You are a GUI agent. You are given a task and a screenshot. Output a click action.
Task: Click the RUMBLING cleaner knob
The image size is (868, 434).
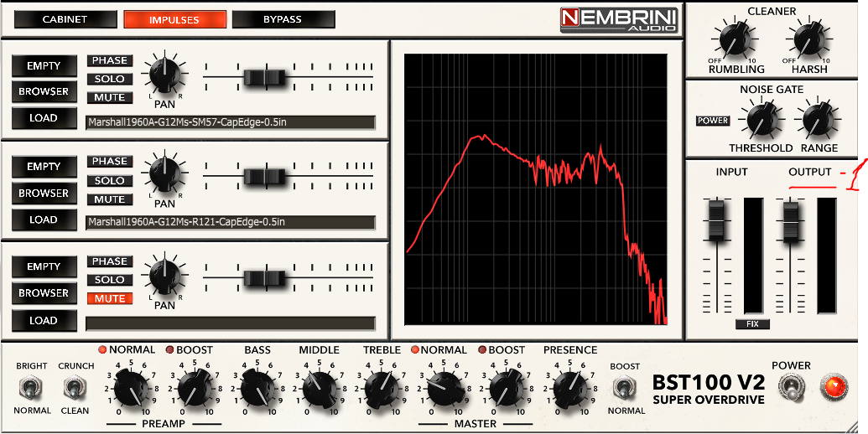[735, 40]
